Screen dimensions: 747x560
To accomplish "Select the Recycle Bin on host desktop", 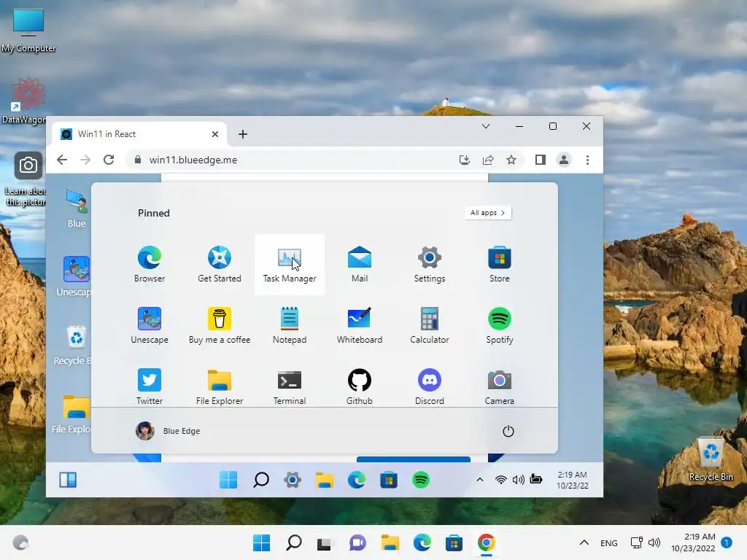I will pyautogui.click(x=711, y=459).
